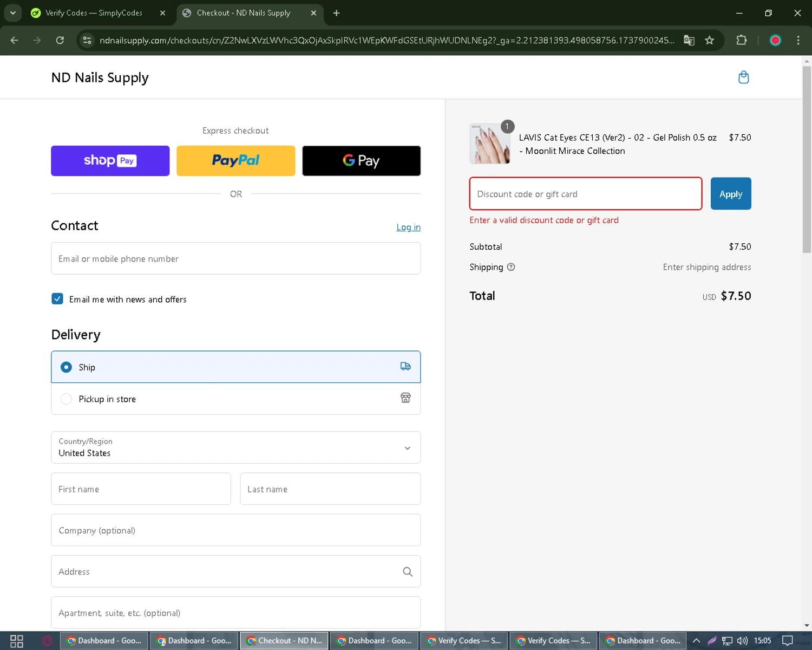Click the address search magnifier icon
This screenshot has height=650, width=812.
408,571
